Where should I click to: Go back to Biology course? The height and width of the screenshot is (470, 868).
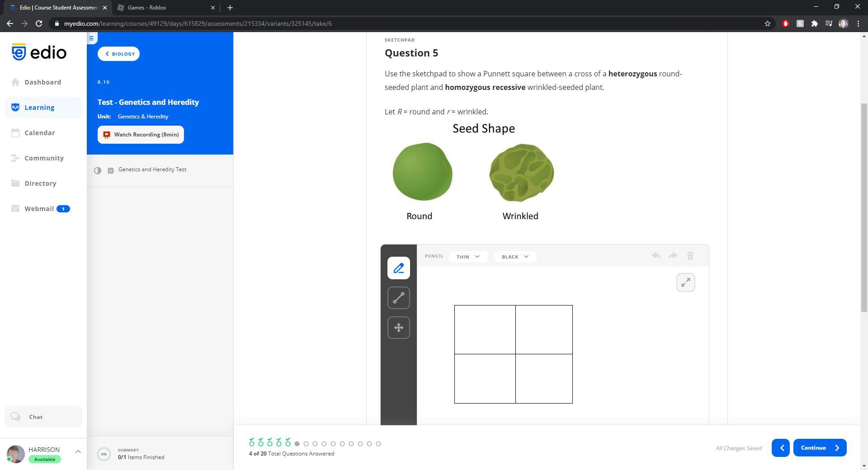point(118,54)
